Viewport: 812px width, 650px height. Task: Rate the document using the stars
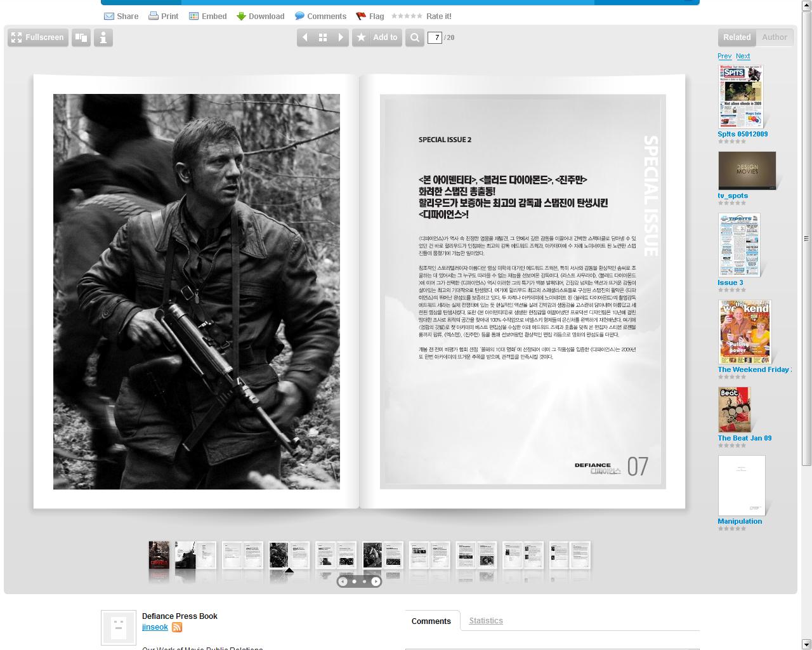(x=407, y=17)
